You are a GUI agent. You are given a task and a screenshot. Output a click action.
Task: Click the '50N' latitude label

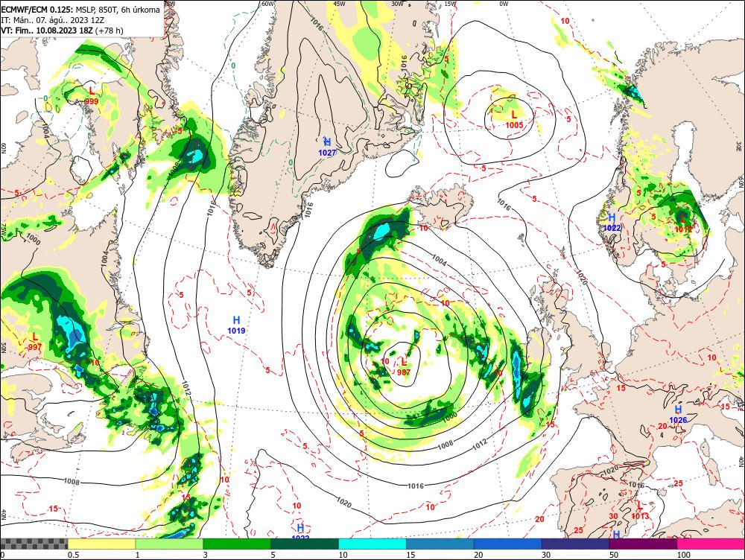[x=4, y=348]
